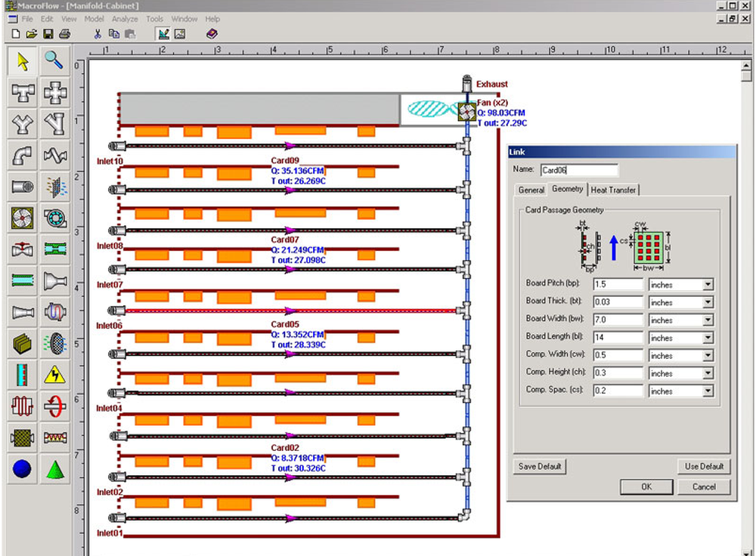
Task: Select the elbow bend component icon
Action: 22,155
